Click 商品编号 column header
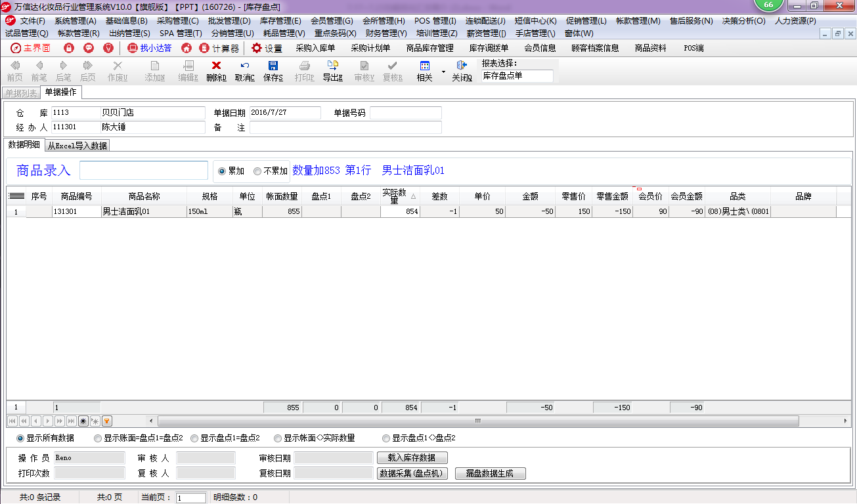 [x=77, y=196]
